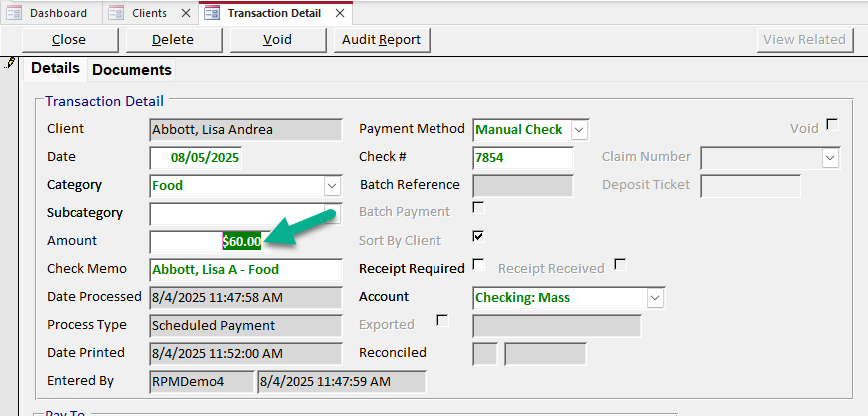868x416 pixels.
Task: Click the pencil edit-record indicator icon
Action: (x=10, y=62)
